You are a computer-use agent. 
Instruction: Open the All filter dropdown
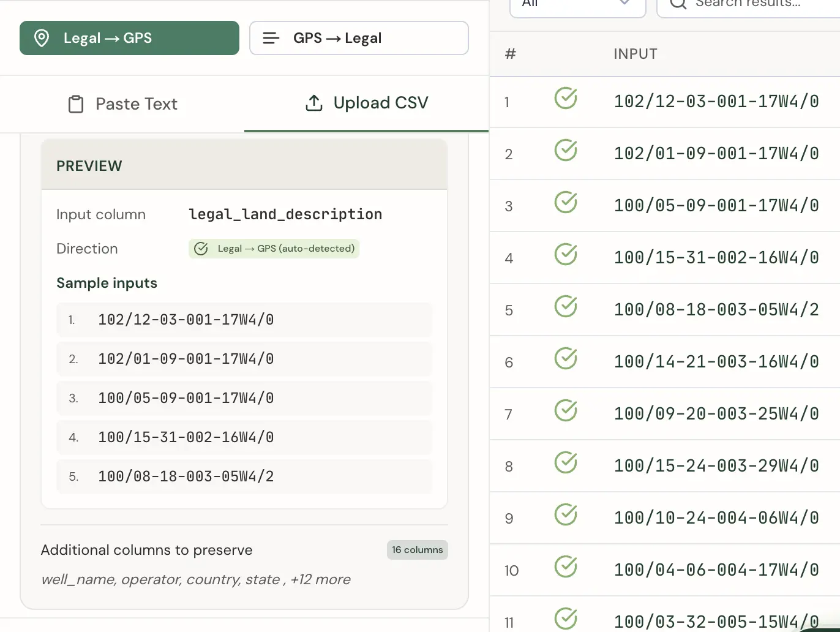point(576,4)
